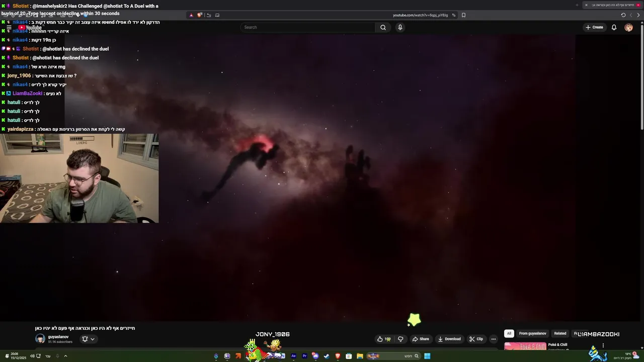Open the volume icon in system tray
Image resolution: width=644 pixels, height=362 pixels.
(32, 356)
